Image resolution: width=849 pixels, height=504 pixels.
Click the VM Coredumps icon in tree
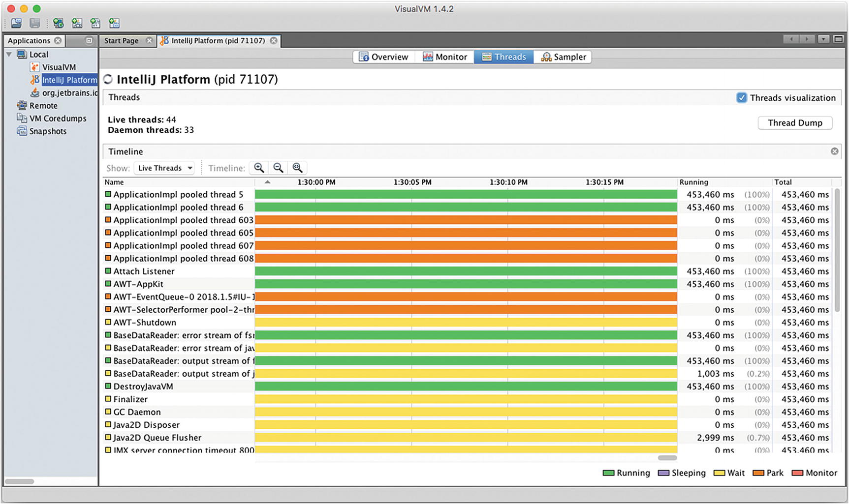[x=22, y=118]
